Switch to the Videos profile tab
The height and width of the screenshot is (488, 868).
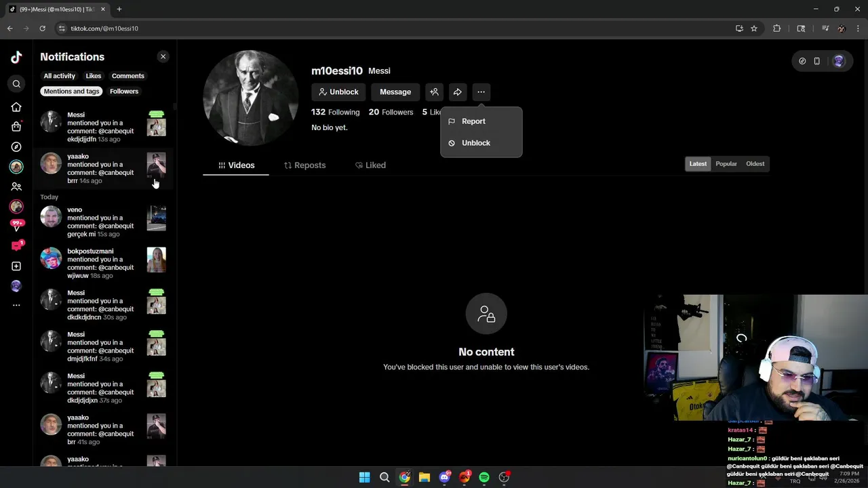point(236,165)
